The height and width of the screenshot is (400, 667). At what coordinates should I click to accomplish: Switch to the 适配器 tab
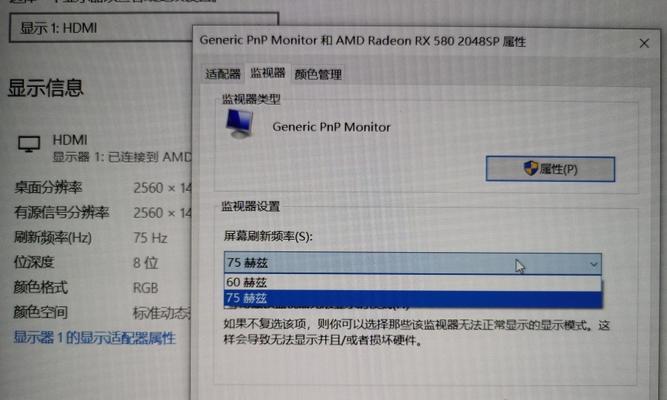tap(222, 74)
